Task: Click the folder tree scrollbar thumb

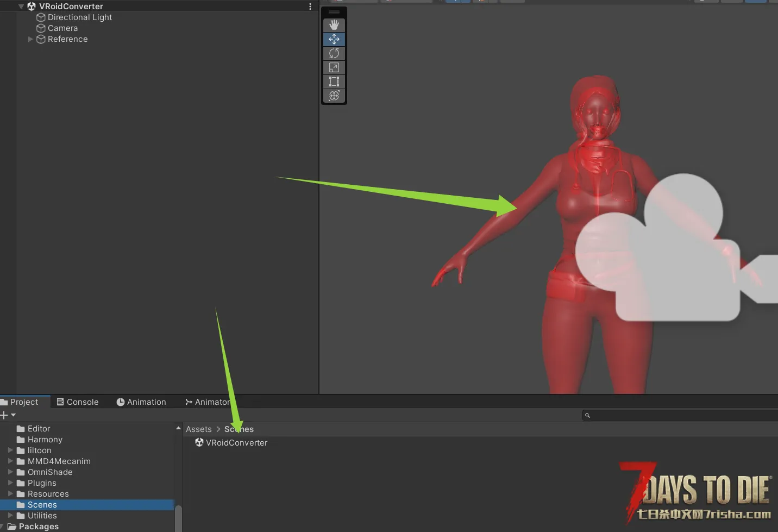Action: (178, 518)
